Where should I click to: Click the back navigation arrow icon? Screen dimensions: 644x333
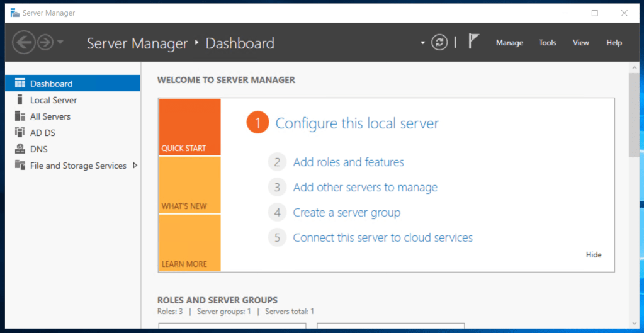coord(23,42)
